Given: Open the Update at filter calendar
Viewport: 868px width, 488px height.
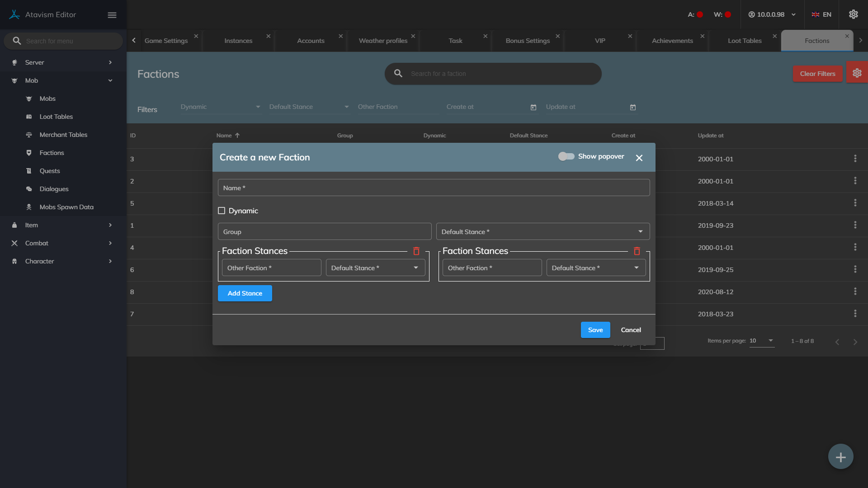Looking at the screenshot, I should tap(633, 108).
